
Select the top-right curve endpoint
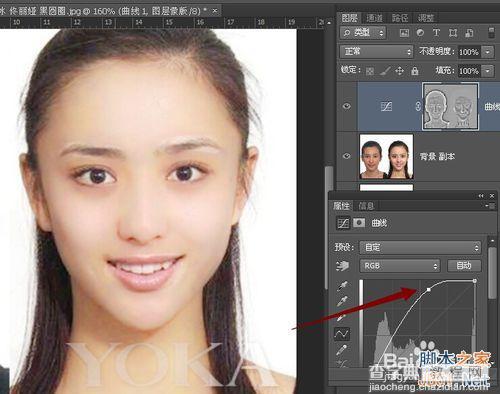[475, 281]
